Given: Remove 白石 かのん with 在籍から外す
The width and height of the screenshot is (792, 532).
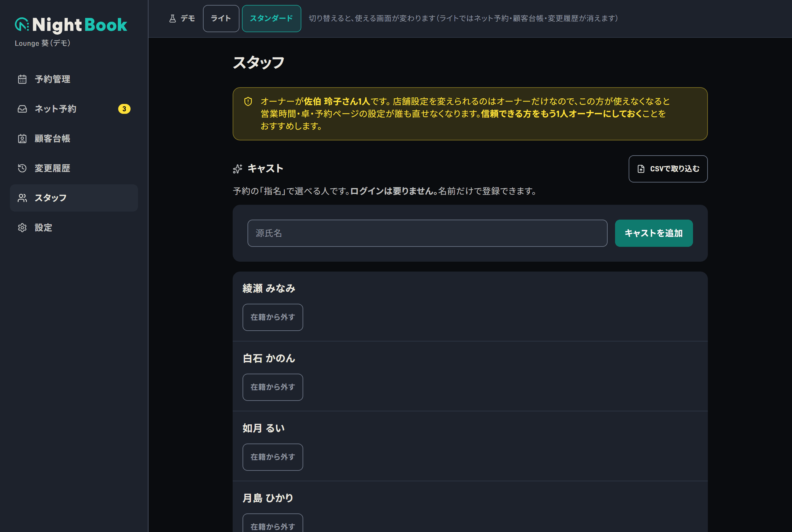Looking at the screenshot, I should click(273, 387).
